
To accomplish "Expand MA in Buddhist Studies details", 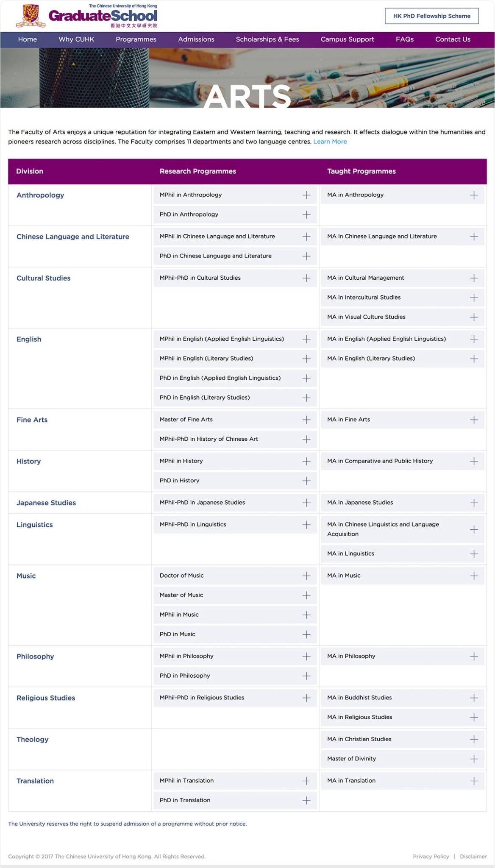I will (x=474, y=697).
